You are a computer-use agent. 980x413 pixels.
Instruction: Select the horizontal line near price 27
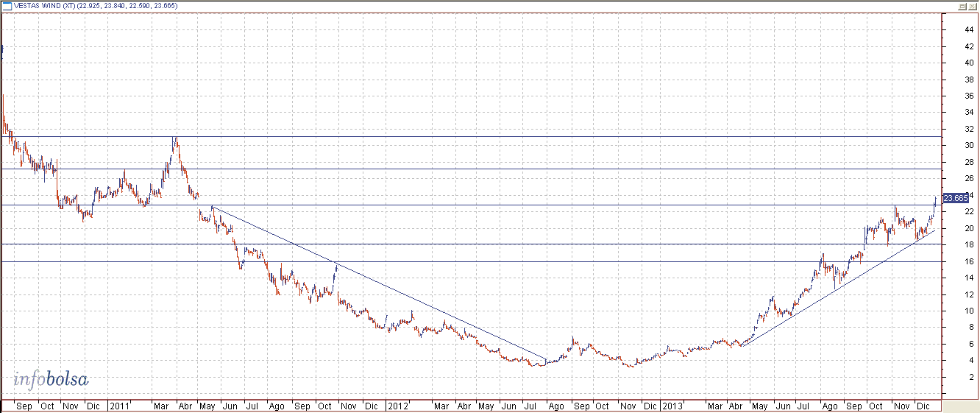pos(471,169)
